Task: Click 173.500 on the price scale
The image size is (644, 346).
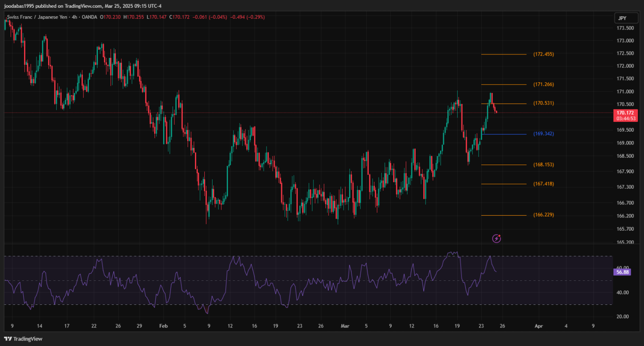Action: [625, 28]
